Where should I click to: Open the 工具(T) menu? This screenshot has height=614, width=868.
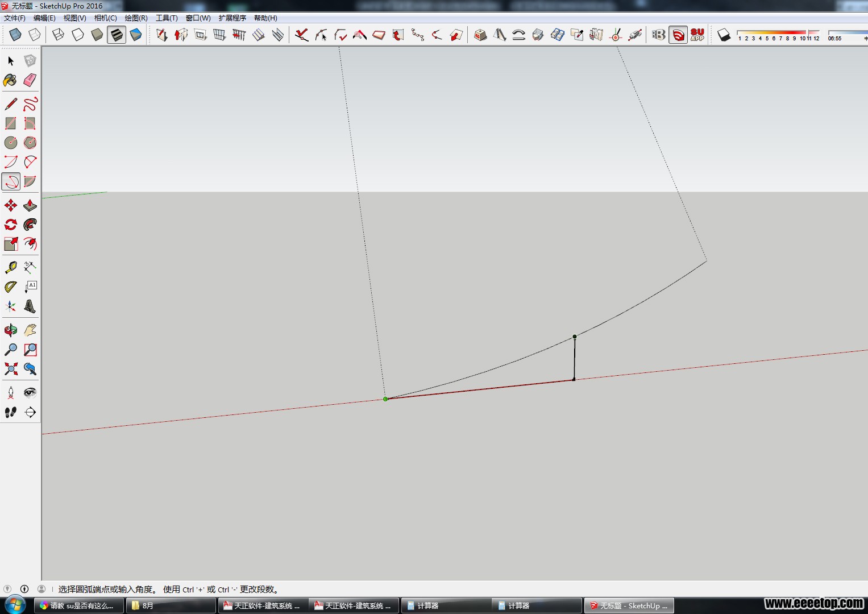pyautogui.click(x=167, y=18)
